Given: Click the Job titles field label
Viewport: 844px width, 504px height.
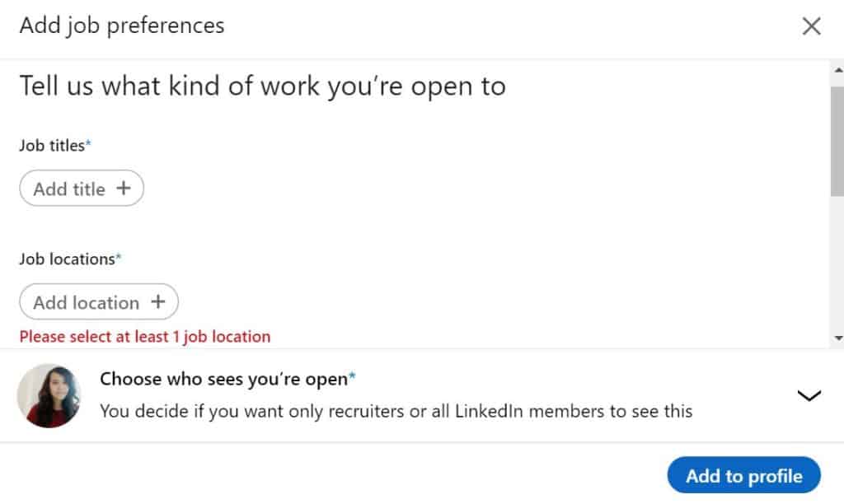Looking at the screenshot, I should (52, 146).
